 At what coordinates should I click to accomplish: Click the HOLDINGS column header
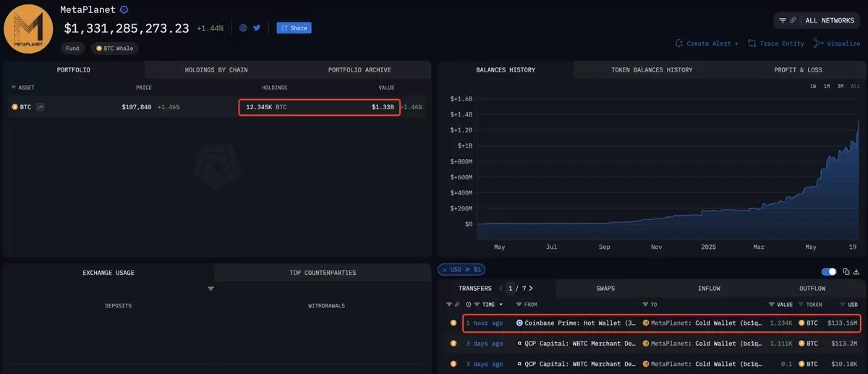274,88
